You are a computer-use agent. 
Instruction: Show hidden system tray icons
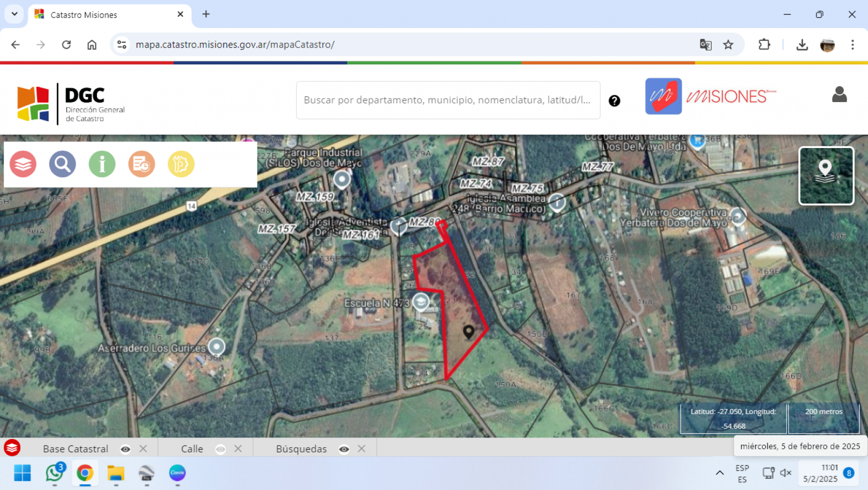(719, 473)
